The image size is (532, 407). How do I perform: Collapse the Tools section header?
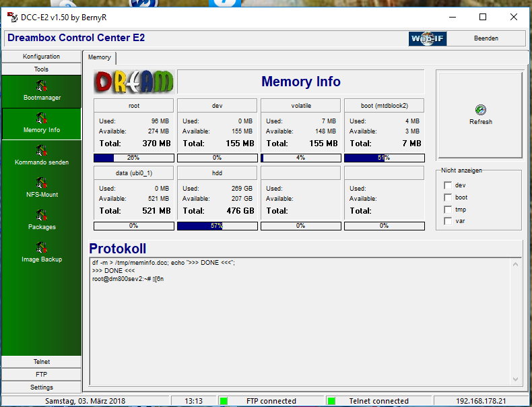point(41,69)
